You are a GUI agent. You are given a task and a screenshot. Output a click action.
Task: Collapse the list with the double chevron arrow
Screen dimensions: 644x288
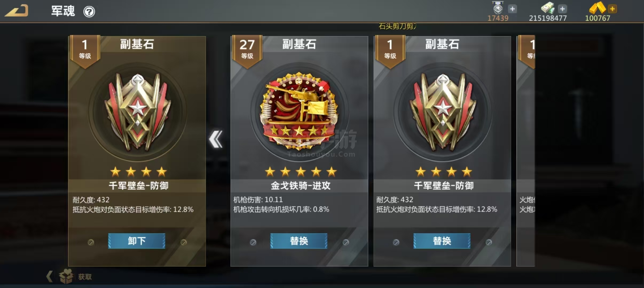(216, 139)
